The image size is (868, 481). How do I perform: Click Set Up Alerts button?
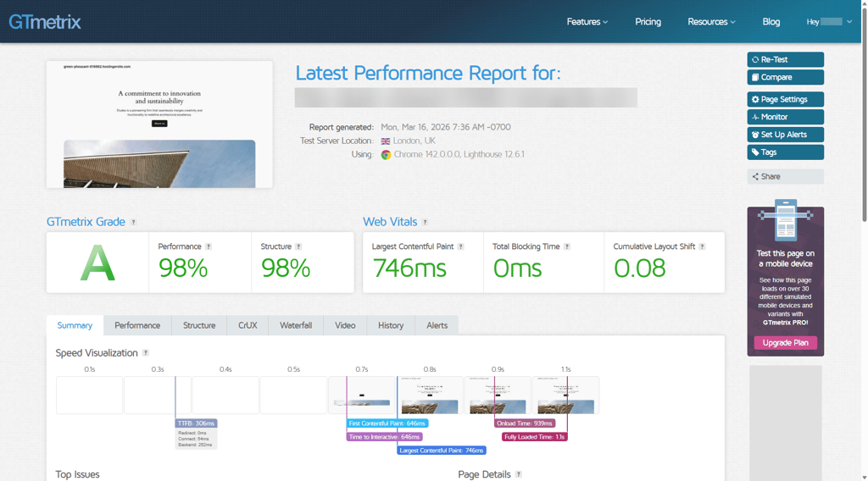tap(785, 135)
